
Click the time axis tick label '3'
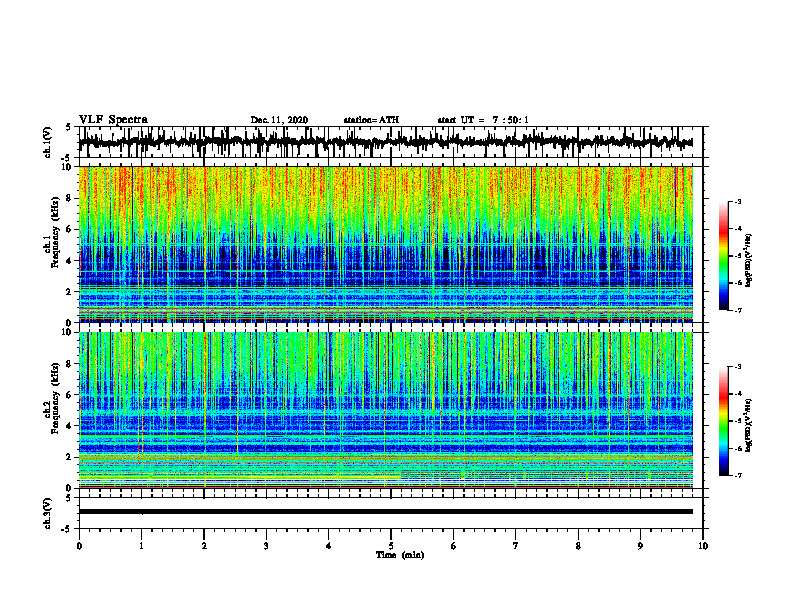coord(266,546)
